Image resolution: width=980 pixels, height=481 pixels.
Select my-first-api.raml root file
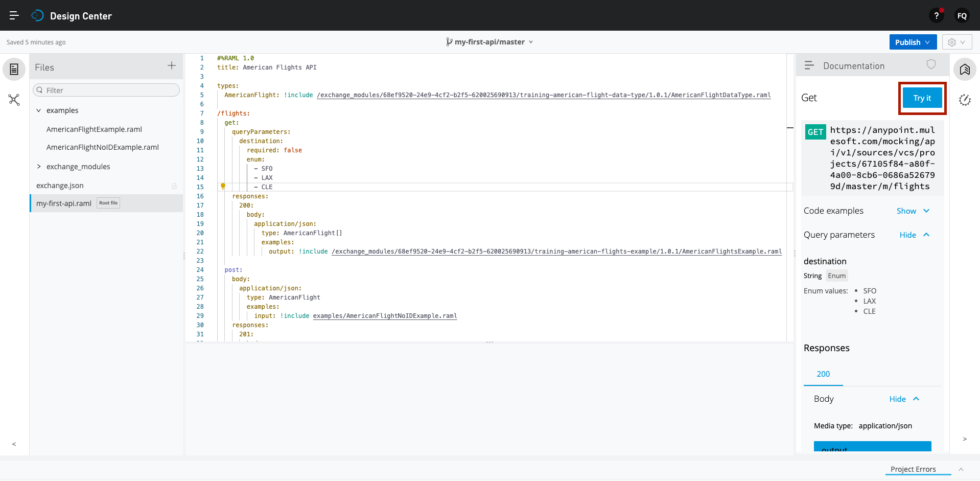tap(106, 203)
